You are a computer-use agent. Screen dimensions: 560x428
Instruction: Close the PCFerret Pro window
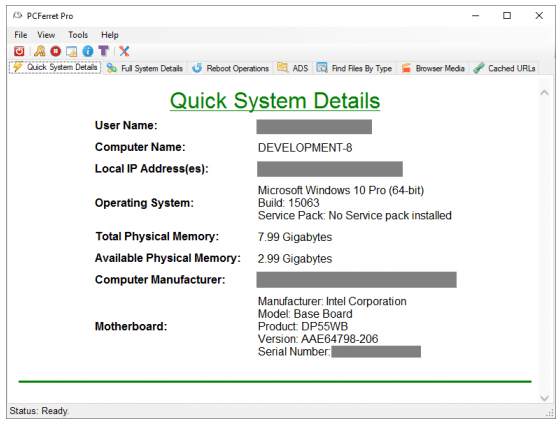tap(539, 16)
